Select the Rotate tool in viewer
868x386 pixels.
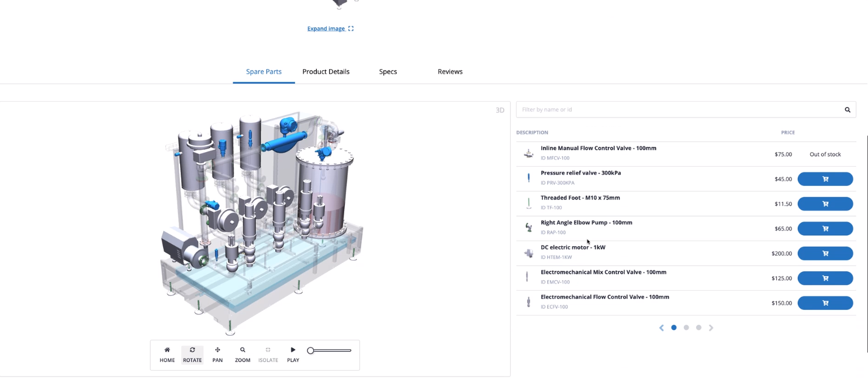(x=192, y=354)
